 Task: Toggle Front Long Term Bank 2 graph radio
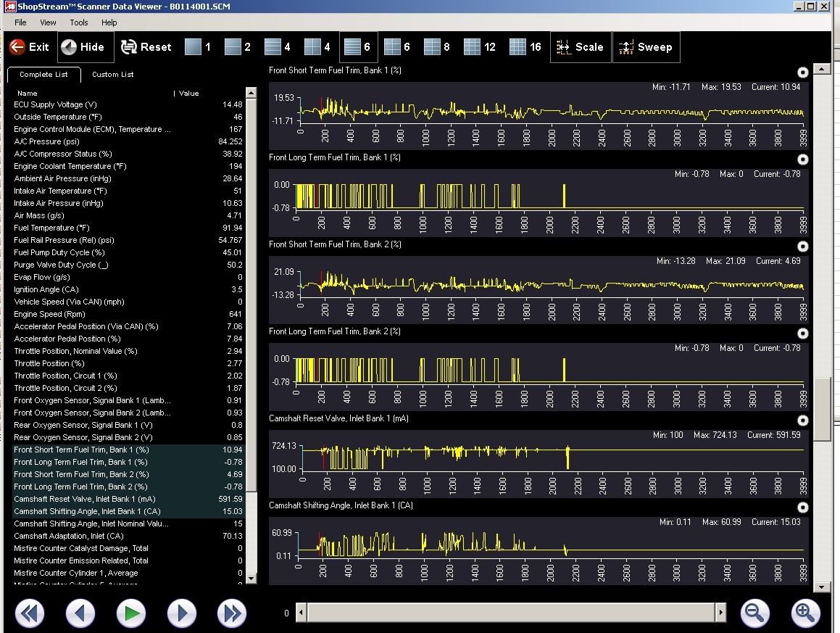point(802,334)
